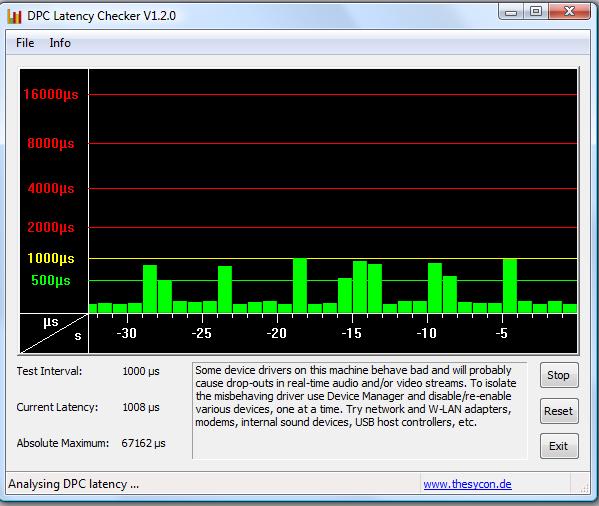
Task: Click the 16000µs axis label
Action: [51, 94]
